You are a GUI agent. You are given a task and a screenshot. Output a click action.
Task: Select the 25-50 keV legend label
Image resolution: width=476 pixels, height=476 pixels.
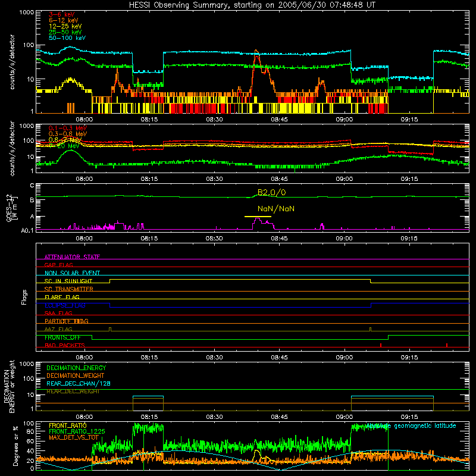pyautogui.click(x=65, y=32)
